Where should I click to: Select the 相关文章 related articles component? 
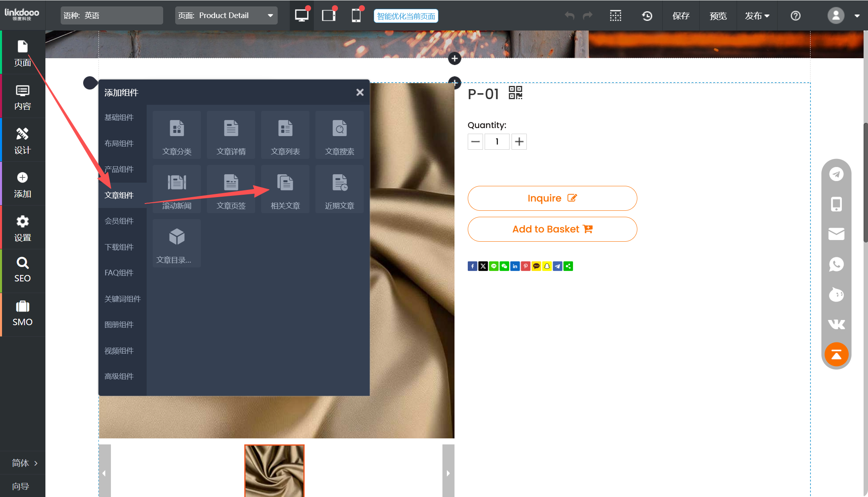click(285, 189)
